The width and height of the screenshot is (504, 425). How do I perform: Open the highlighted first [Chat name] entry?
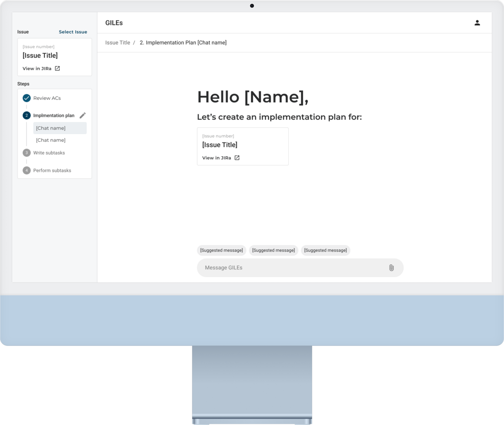pyautogui.click(x=60, y=128)
